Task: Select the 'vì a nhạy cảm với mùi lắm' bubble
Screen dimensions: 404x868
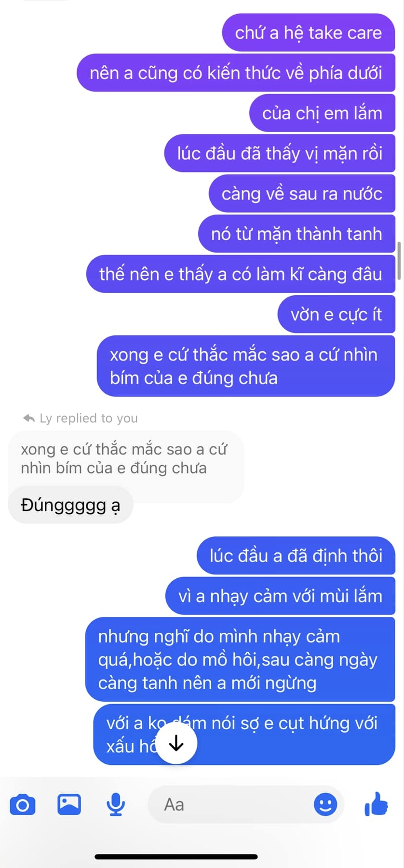Action: pyautogui.click(x=281, y=596)
